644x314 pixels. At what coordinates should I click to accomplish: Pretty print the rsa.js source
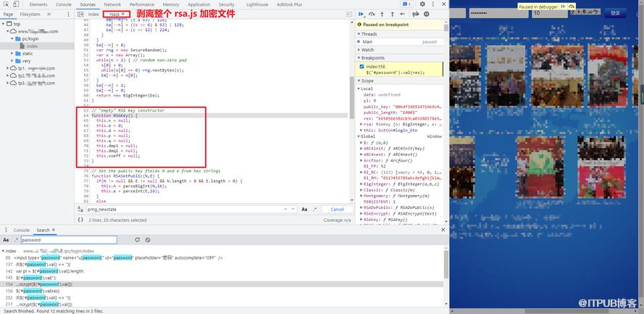(81, 220)
